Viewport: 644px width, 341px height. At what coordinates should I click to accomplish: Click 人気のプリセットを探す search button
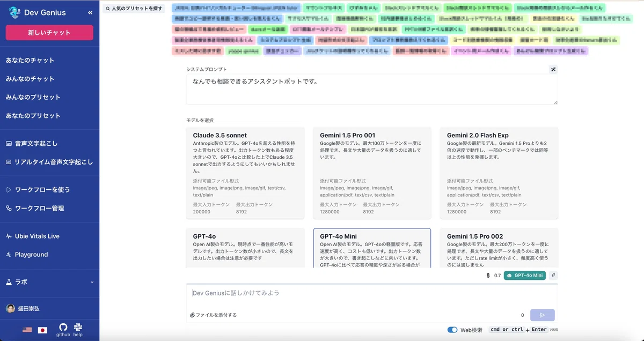click(134, 9)
